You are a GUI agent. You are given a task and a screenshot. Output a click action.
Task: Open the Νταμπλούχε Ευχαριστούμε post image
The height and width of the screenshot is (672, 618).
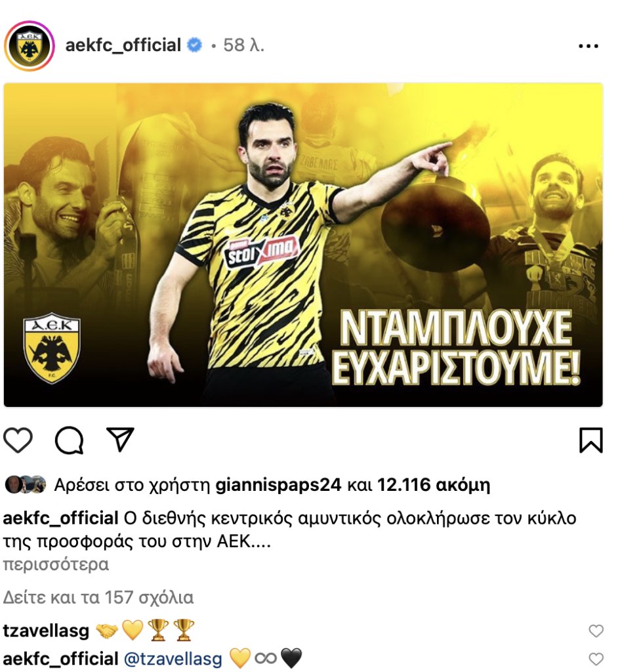point(304,245)
